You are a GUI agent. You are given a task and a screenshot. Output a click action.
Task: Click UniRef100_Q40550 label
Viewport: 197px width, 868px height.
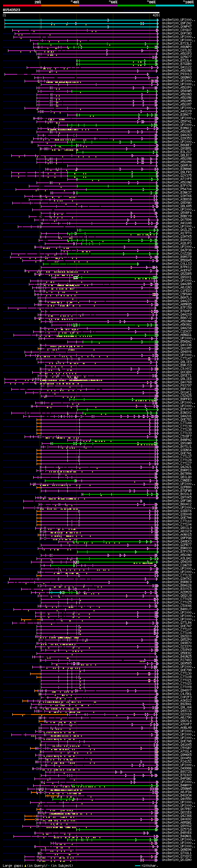click(x=177, y=799)
